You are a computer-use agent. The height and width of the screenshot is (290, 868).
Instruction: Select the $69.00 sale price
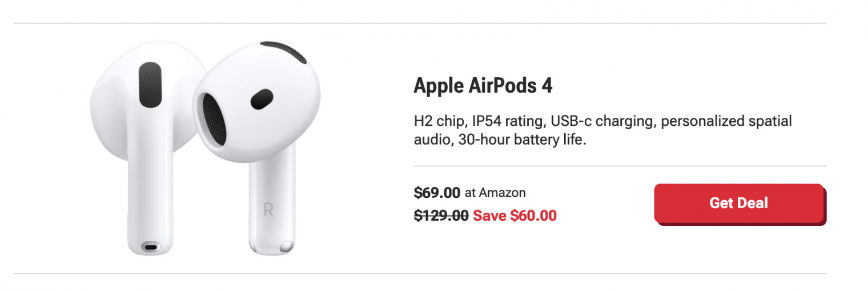[x=437, y=193]
